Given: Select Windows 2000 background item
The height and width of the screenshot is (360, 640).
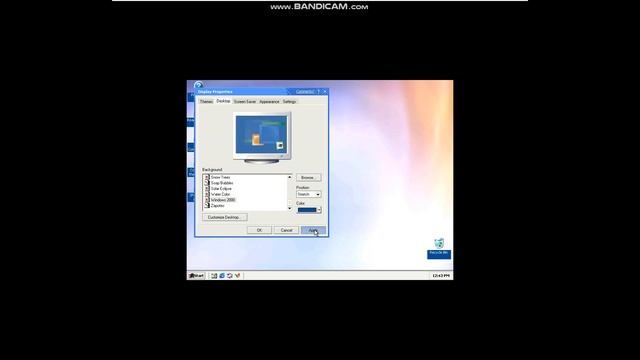Looking at the screenshot, I should click(x=223, y=200).
